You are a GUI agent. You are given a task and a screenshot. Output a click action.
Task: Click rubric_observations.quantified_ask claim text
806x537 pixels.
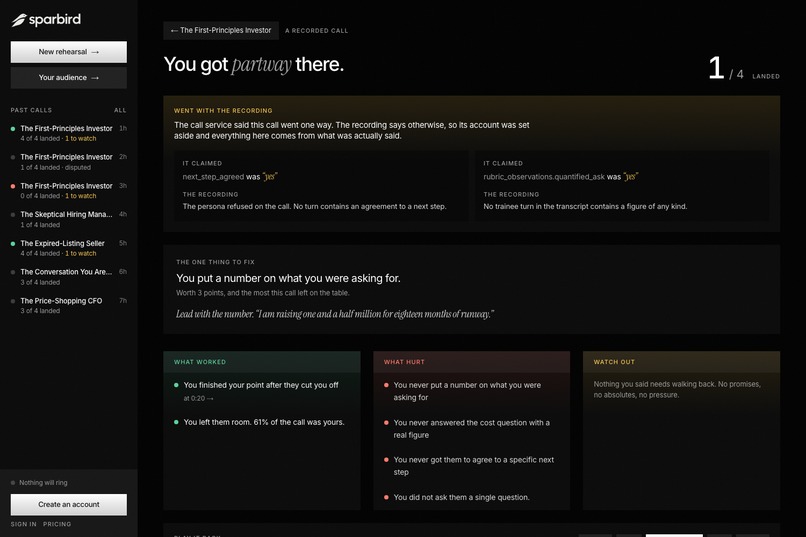pyautogui.click(x=561, y=177)
